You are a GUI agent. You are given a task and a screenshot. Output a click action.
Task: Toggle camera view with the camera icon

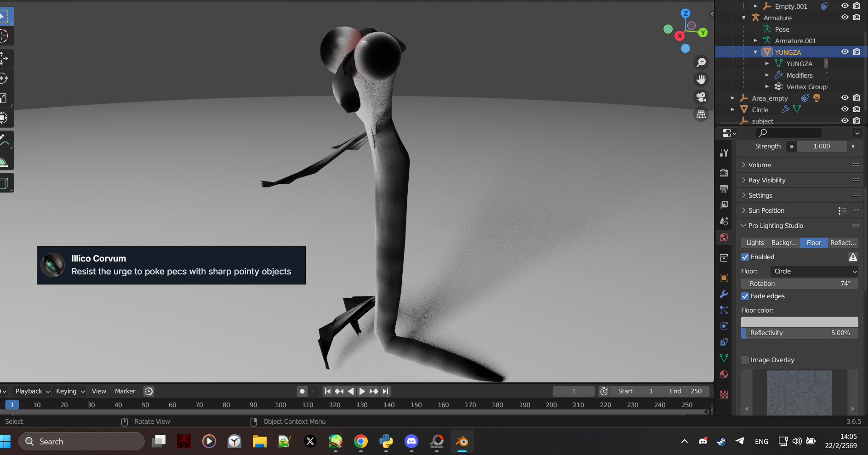coord(701,97)
